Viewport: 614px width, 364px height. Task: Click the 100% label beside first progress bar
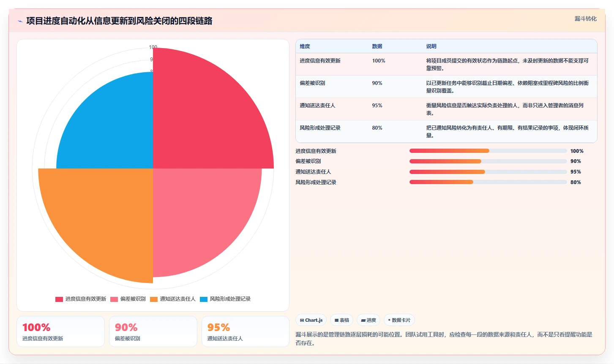tap(577, 151)
